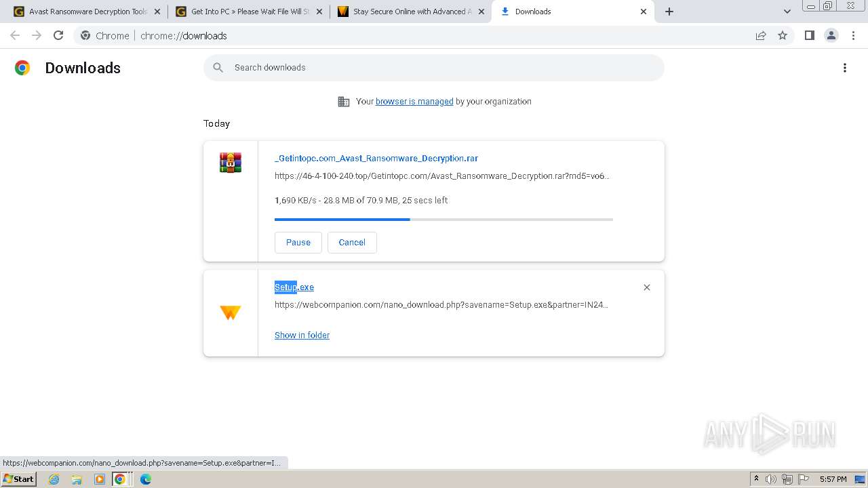Click the managed organization building icon
This screenshot has height=488, width=868.
pos(344,102)
